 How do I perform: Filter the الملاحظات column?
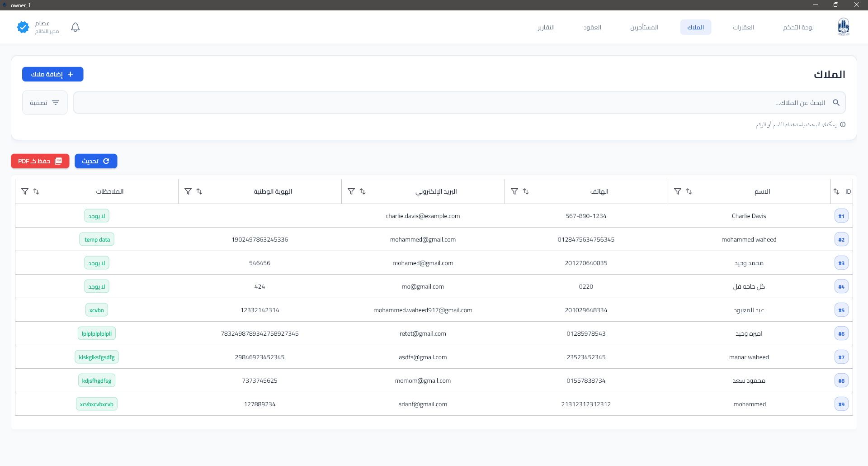coord(25,191)
